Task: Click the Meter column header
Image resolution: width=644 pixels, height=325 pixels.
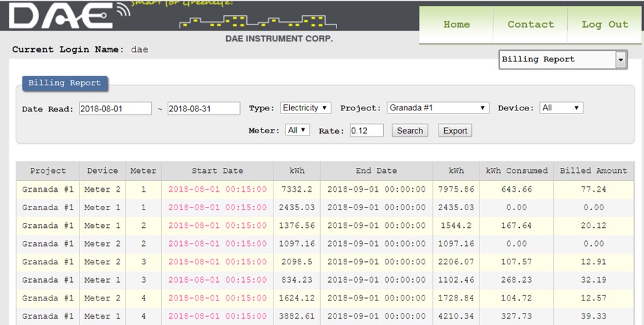Action: coord(143,171)
